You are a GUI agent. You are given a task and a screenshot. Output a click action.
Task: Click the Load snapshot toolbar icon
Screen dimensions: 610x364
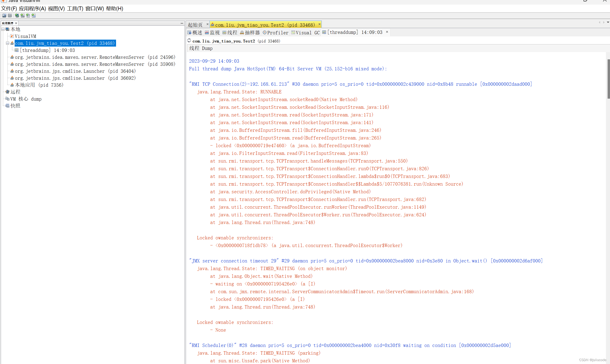[x=4, y=15]
